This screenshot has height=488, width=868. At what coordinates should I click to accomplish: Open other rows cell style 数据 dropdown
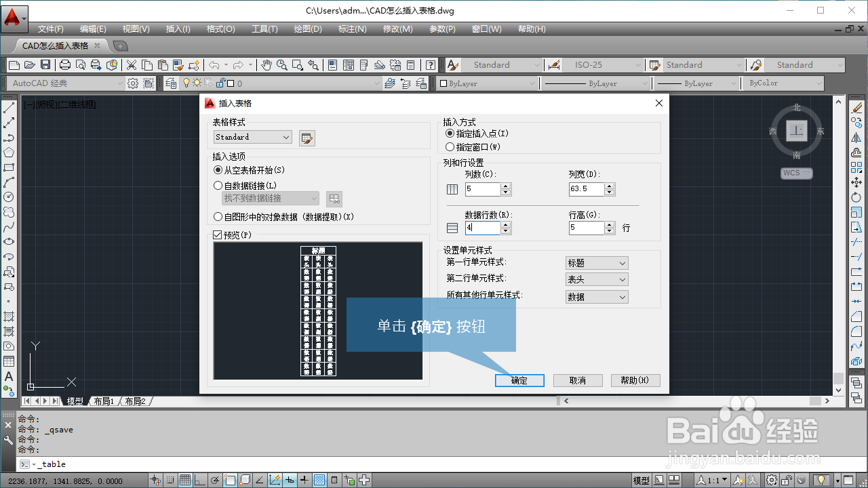[597, 297]
